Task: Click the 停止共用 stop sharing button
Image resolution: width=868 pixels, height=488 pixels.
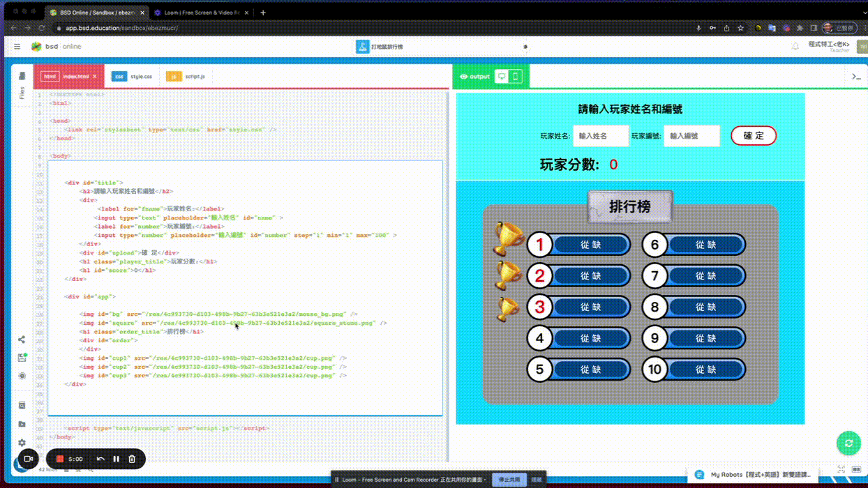Action: tap(509, 480)
